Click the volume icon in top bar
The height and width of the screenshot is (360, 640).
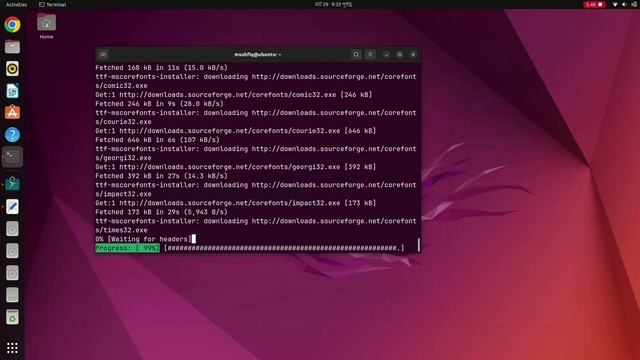tap(624, 4)
